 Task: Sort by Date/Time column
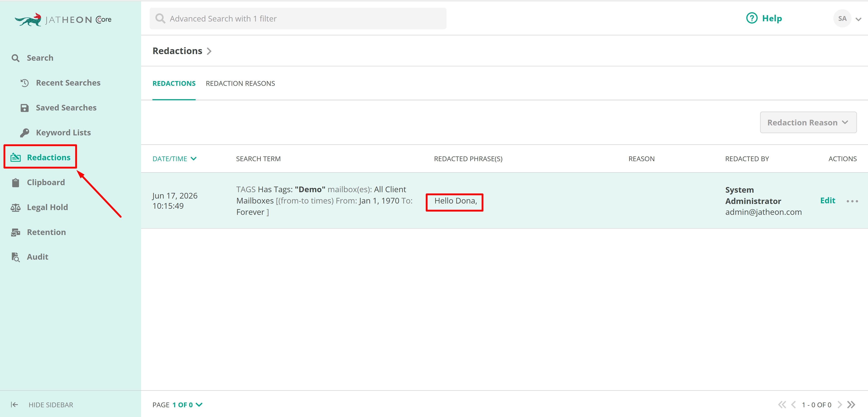coord(174,159)
